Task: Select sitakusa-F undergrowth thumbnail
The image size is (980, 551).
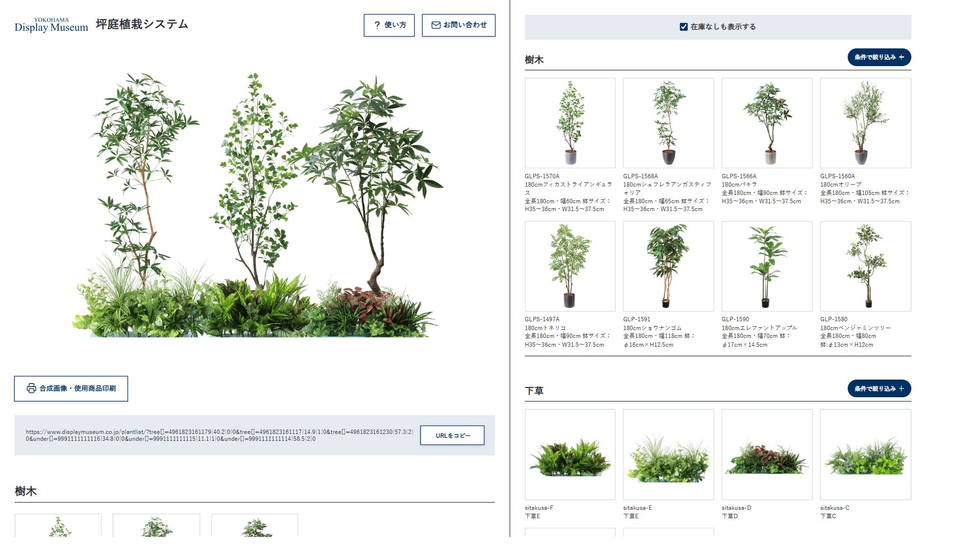Action: pyautogui.click(x=570, y=455)
